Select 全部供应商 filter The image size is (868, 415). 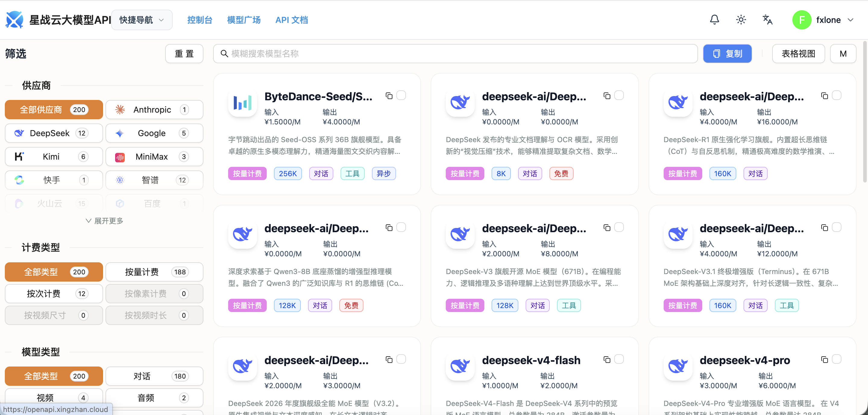click(x=54, y=110)
